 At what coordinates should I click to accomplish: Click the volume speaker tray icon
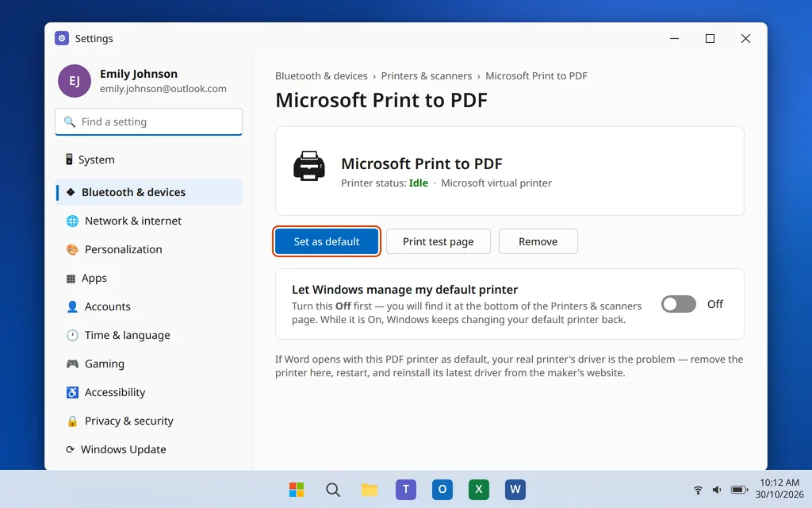point(717,489)
